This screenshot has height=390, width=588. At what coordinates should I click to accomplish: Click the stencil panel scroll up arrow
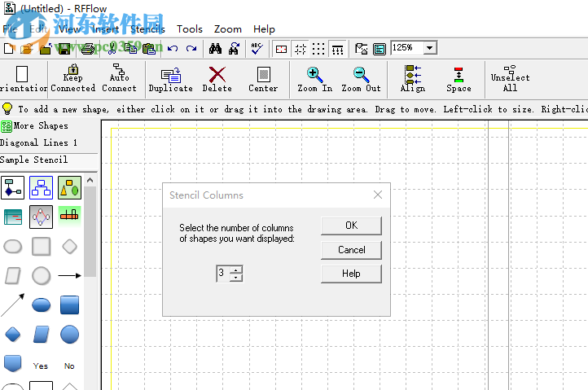[x=90, y=181]
